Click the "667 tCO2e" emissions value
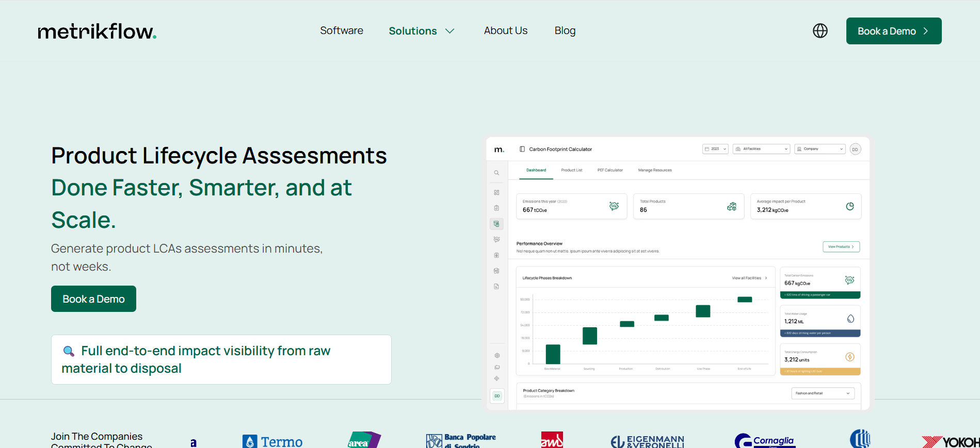 pyautogui.click(x=535, y=210)
